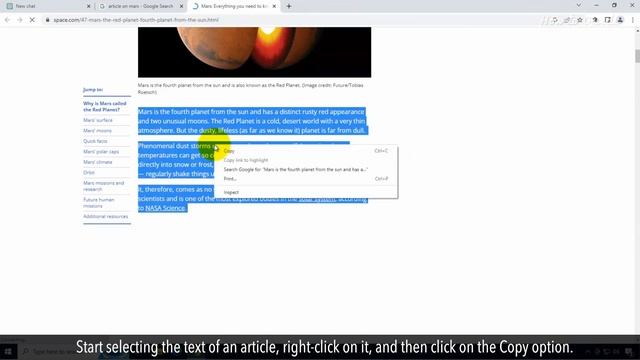Jump to Future human missions
640x360 pixels.
(x=99, y=203)
